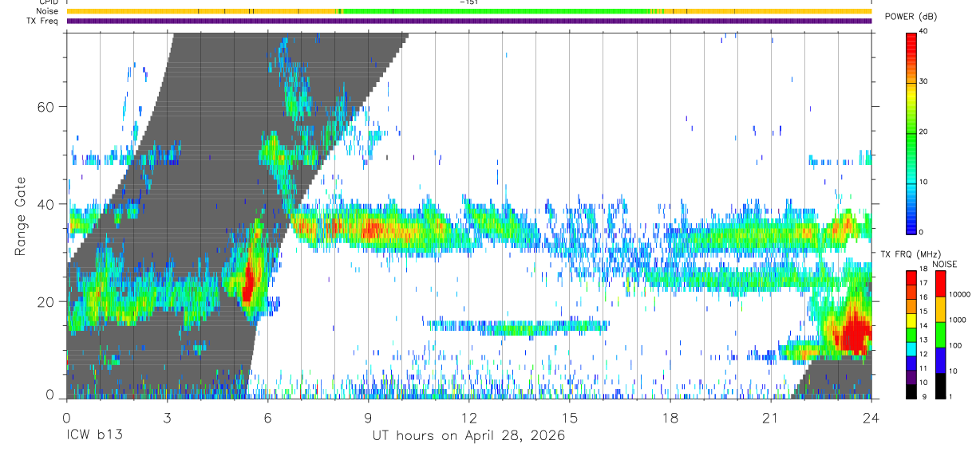
Task: Click the 24 tick on UT hours axis
Action: tap(871, 418)
